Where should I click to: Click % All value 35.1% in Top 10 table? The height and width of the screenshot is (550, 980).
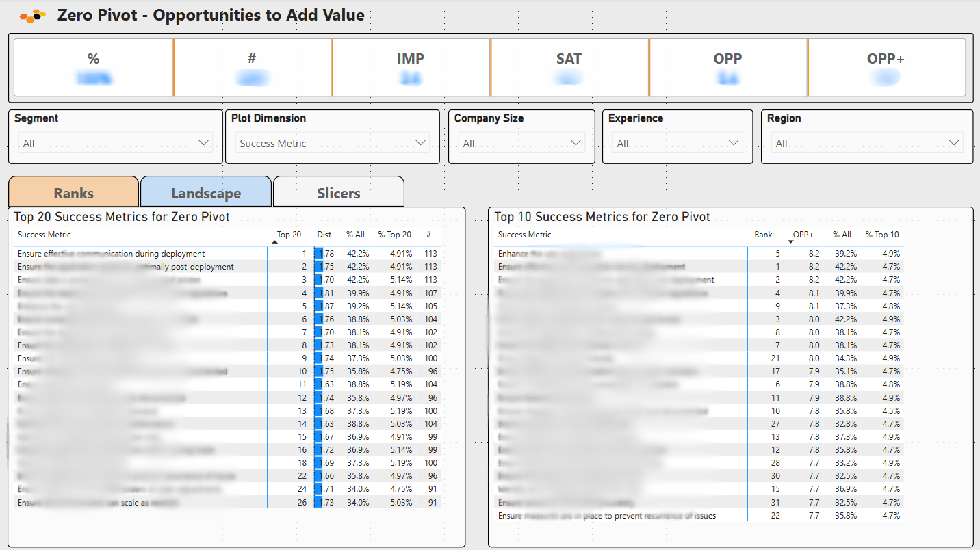coord(845,371)
